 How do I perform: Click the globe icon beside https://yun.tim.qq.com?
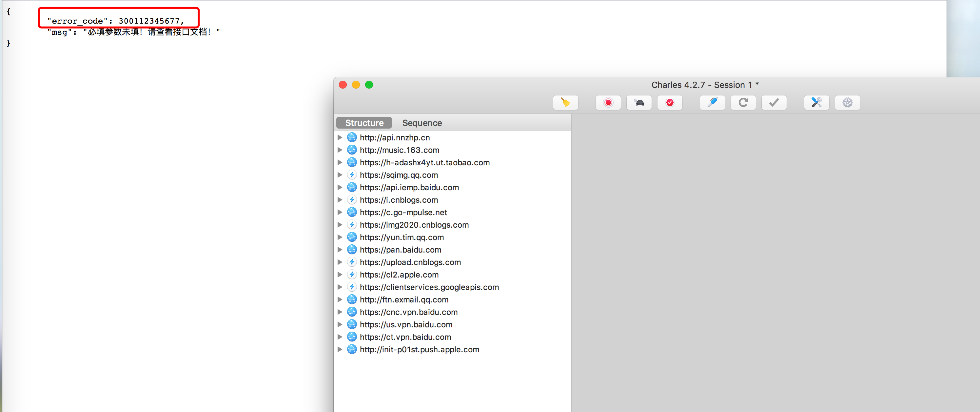pyautogui.click(x=352, y=237)
